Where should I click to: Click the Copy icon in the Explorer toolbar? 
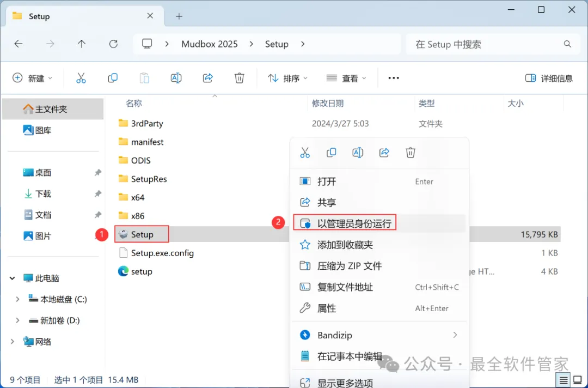(x=113, y=78)
